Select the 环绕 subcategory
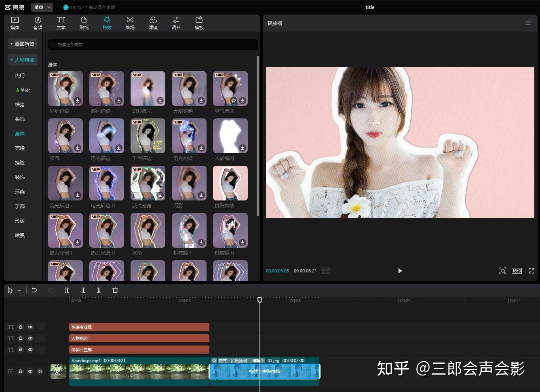This screenshot has width=540, height=392. (x=20, y=192)
